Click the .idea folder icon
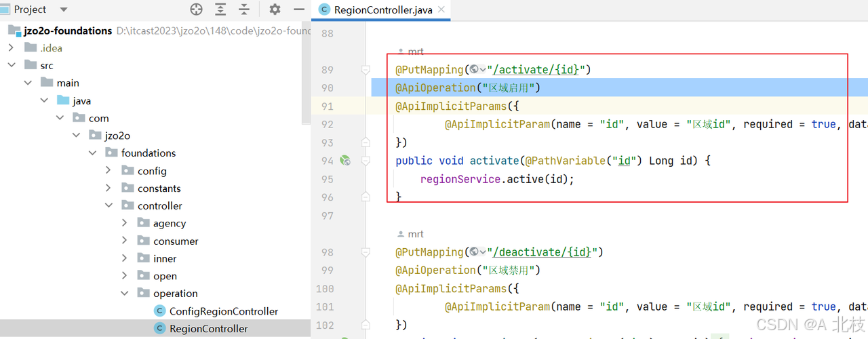Screen dimensions: 868x339 click(x=30, y=47)
